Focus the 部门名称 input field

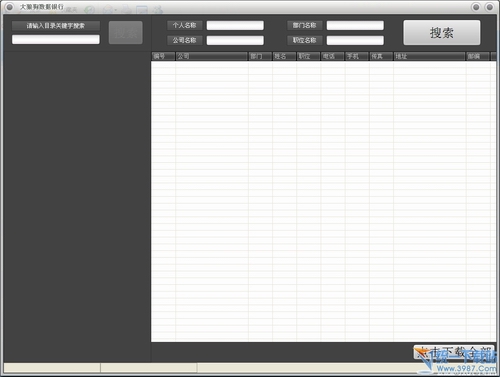tap(355, 25)
